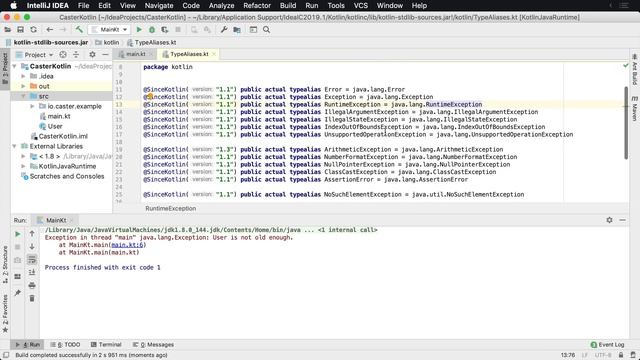This screenshot has height=360, width=640.
Task: Select the TypeAliases.kt editor tab
Action: point(189,54)
